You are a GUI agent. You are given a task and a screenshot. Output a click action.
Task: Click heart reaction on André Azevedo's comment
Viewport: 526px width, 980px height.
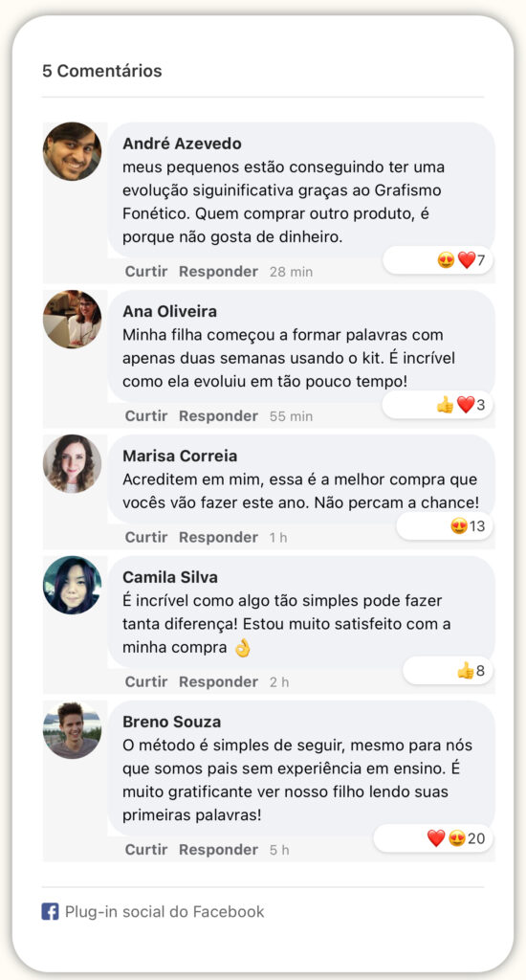(x=466, y=260)
